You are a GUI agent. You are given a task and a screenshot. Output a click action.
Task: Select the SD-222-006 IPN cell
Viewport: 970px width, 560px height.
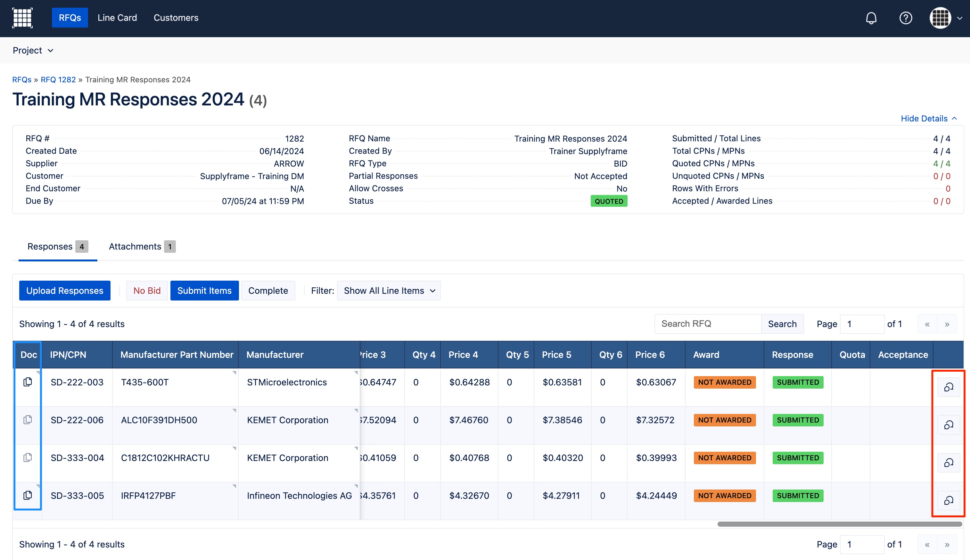click(x=77, y=425)
